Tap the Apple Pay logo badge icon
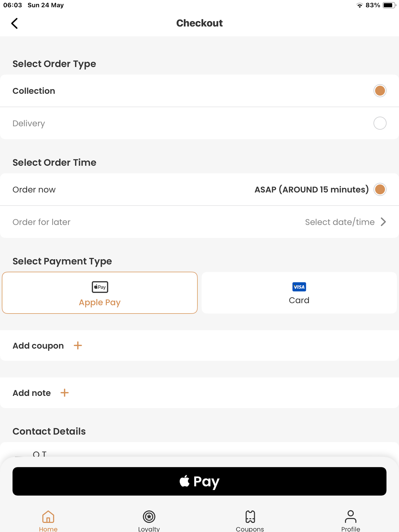399x532 pixels. click(100, 287)
